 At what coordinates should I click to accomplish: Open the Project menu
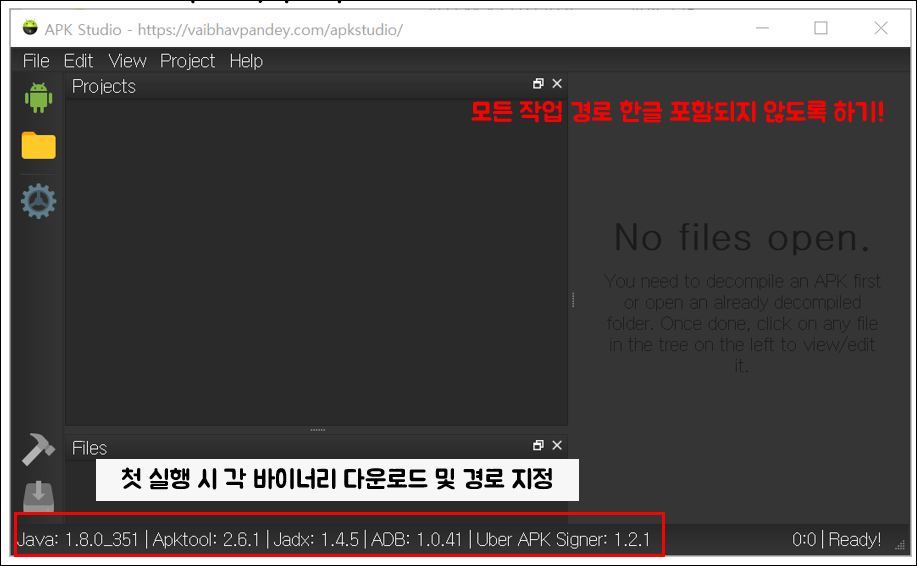pyautogui.click(x=187, y=61)
